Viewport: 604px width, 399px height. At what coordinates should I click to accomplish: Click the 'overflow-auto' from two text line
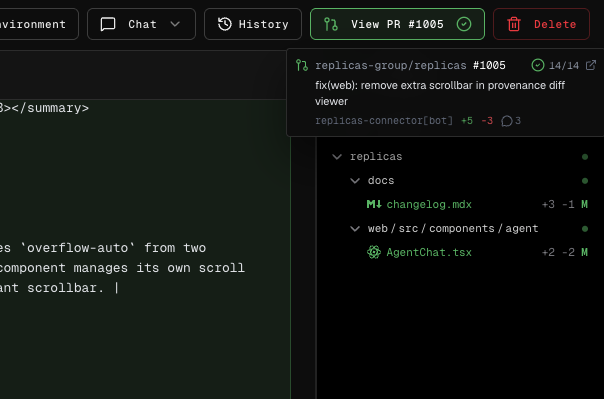(x=103, y=248)
